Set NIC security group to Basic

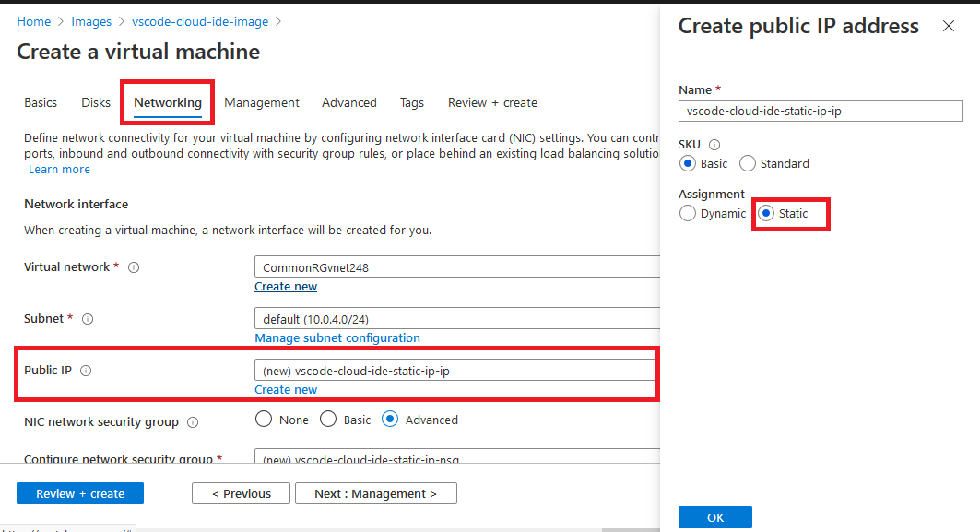click(x=328, y=419)
